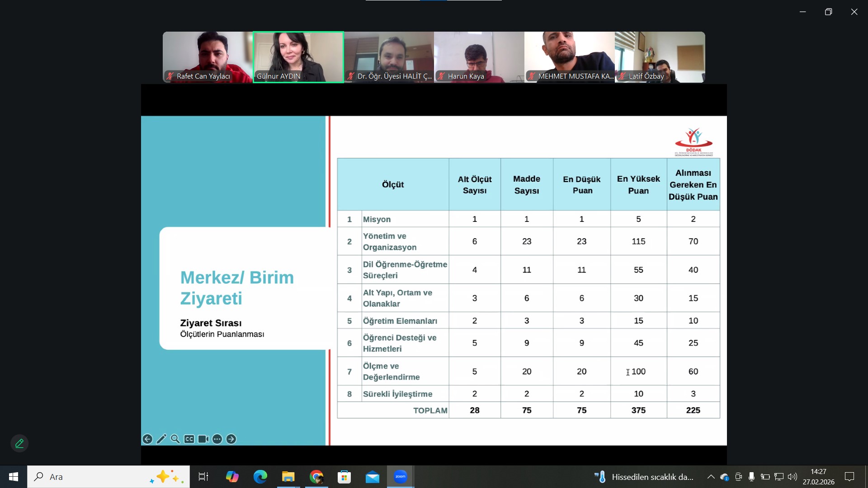Toggle the slideshow camera icon
Image resolution: width=868 pixels, height=488 pixels.
coord(203,439)
